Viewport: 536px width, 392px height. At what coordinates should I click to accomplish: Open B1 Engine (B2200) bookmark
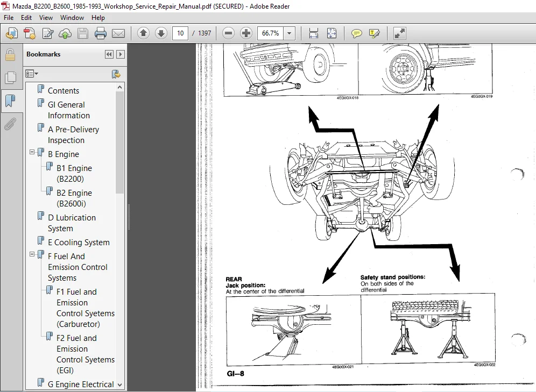74,174
